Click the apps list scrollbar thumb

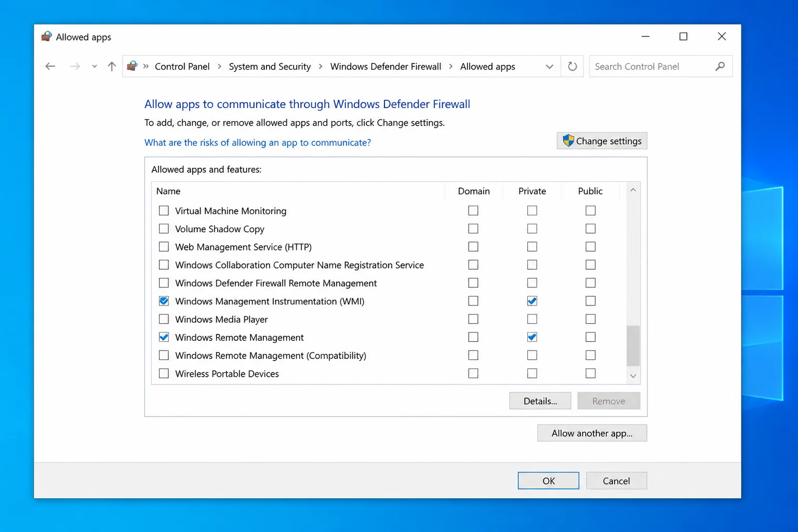[x=633, y=345]
